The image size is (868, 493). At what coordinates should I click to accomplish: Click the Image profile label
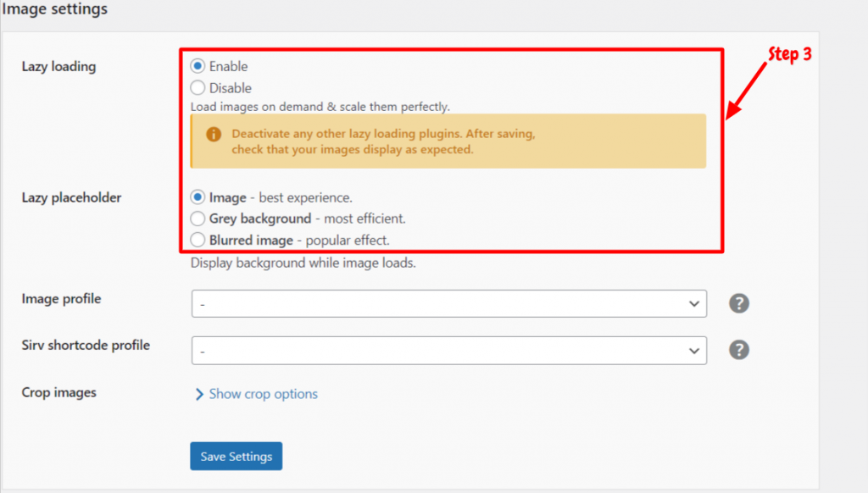[x=61, y=299]
